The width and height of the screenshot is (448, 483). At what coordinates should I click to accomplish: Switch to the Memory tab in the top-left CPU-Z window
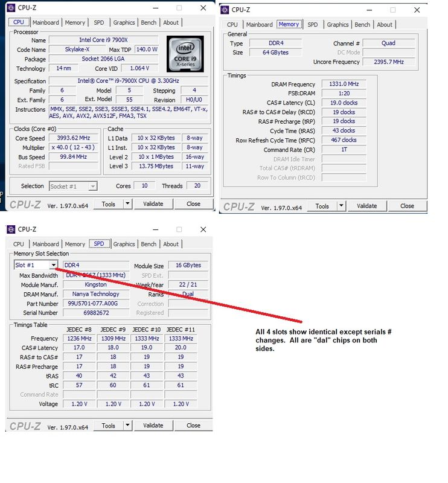tap(75, 22)
